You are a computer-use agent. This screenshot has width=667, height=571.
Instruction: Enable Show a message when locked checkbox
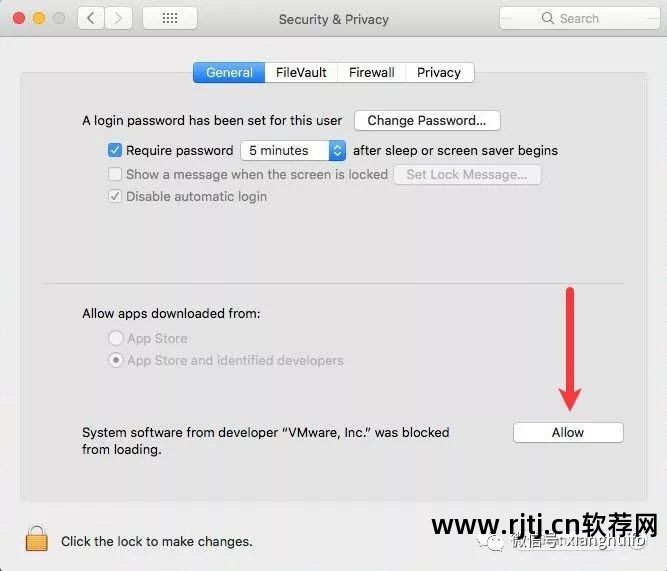(x=115, y=174)
